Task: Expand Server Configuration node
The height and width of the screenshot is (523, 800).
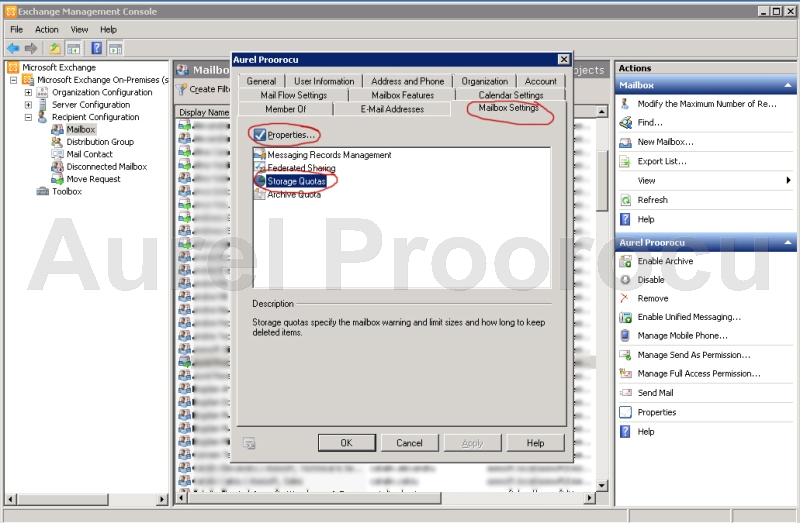Action: point(28,105)
